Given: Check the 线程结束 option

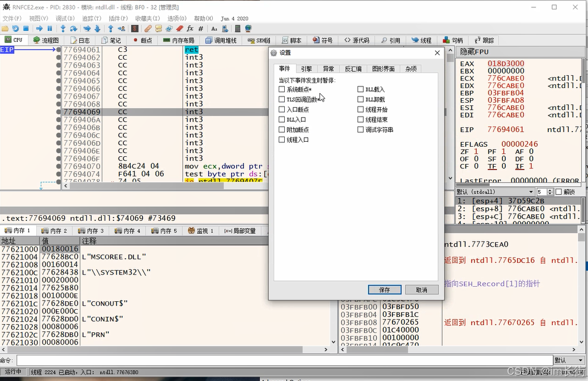Looking at the screenshot, I should [360, 119].
